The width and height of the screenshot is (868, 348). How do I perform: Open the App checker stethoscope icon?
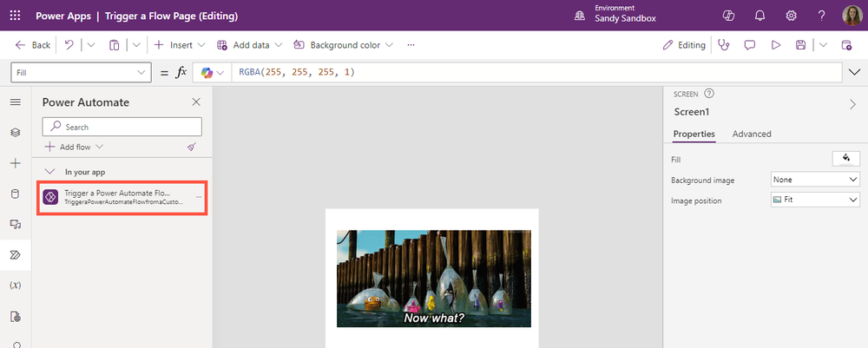724,45
